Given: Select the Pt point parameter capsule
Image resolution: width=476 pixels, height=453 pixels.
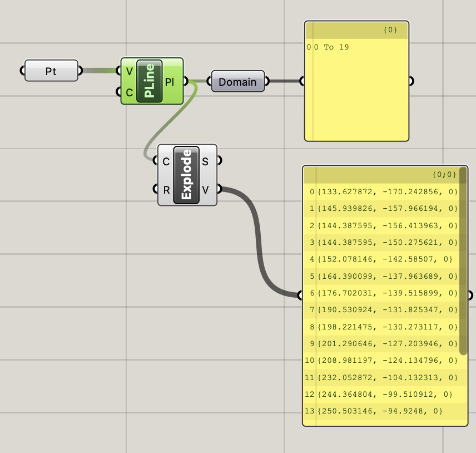Looking at the screenshot, I should click(x=51, y=71).
